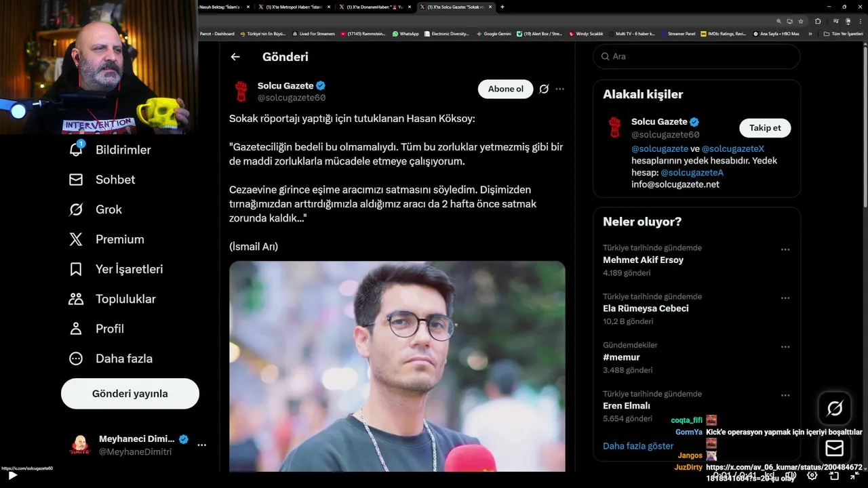The height and width of the screenshot is (488, 868).
Task: Open Ana Sayfa HBO Max bookmark
Action: pyautogui.click(x=776, y=33)
